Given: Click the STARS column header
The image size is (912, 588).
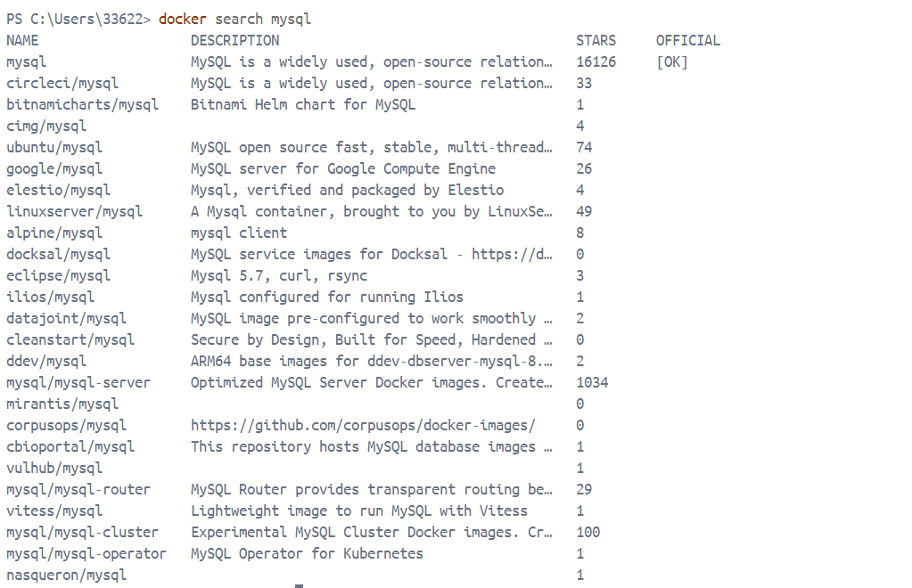Looking at the screenshot, I should [596, 41].
